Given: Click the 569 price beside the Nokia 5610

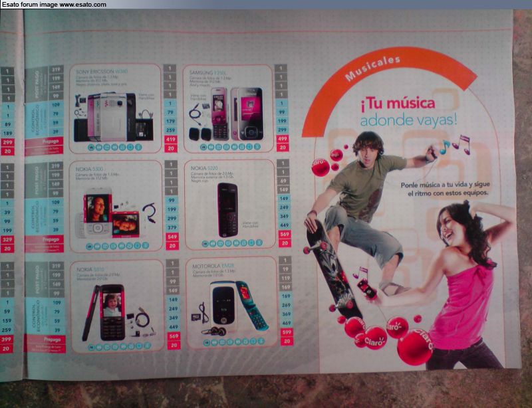Looking at the screenshot, I should [x=174, y=336].
